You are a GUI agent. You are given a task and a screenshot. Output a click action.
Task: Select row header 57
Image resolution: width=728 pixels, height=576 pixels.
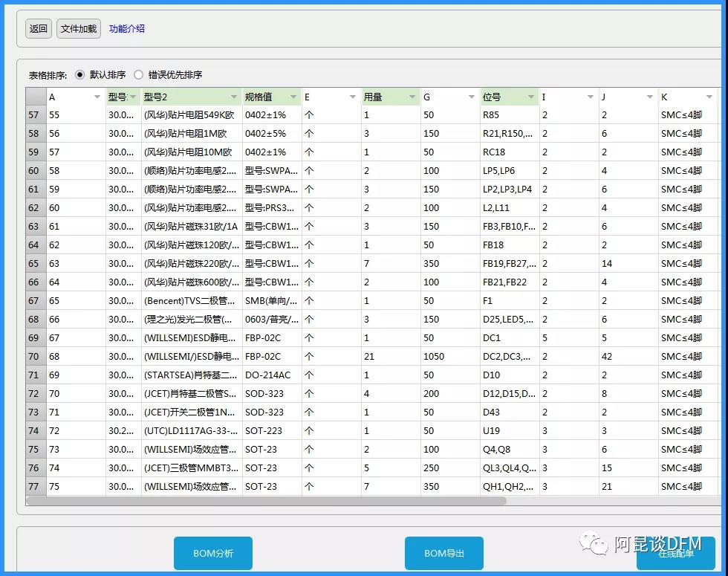click(36, 114)
